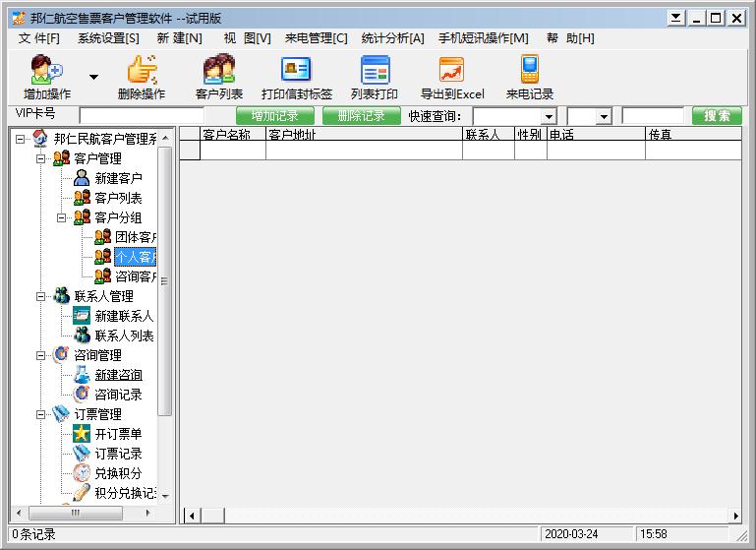Collapse the 联系人管理 tree node
This screenshot has width=756, height=550.
click(x=41, y=296)
